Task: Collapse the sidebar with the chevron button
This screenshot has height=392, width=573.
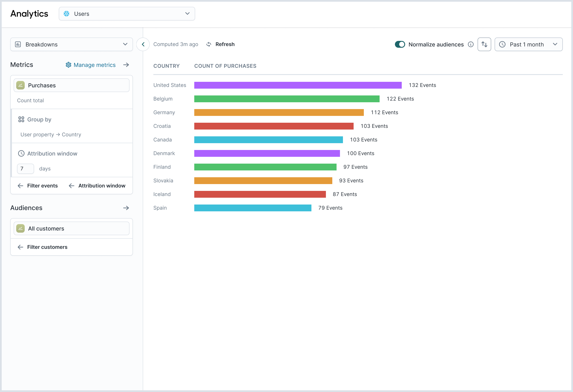Action: (143, 44)
